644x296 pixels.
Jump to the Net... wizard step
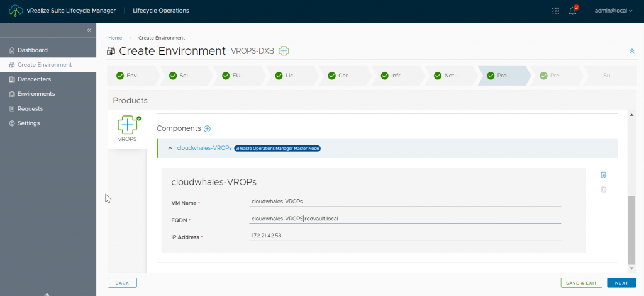pyautogui.click(x=451, y=76)
